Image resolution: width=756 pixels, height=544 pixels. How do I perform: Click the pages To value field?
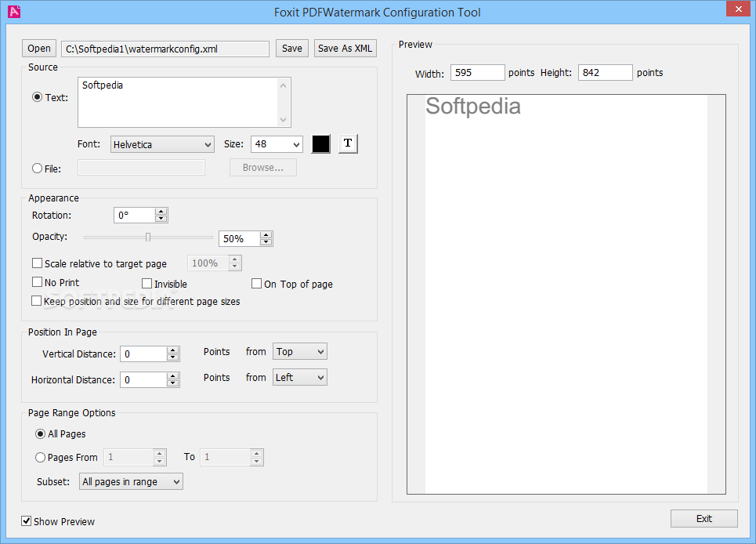click(x=226, y=457)
